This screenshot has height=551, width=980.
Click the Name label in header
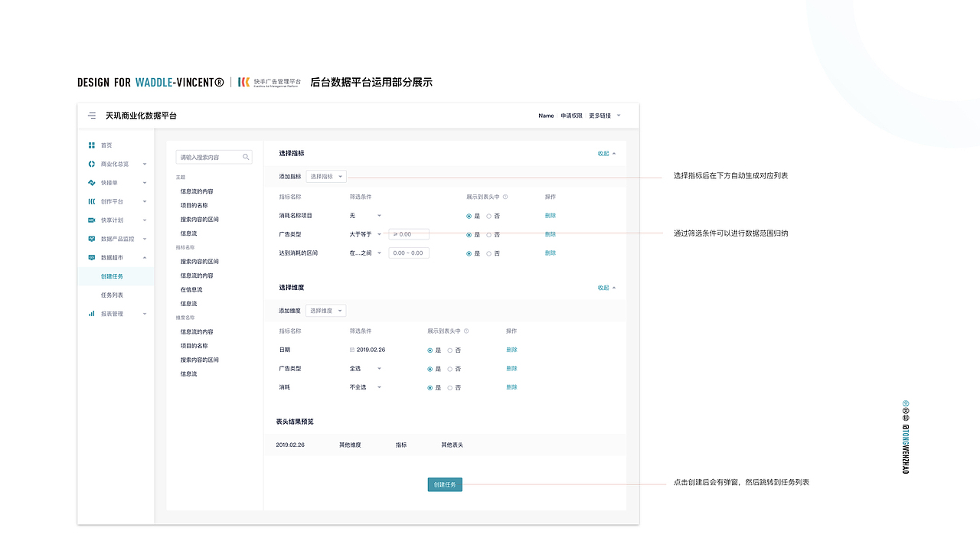[546, 116]
